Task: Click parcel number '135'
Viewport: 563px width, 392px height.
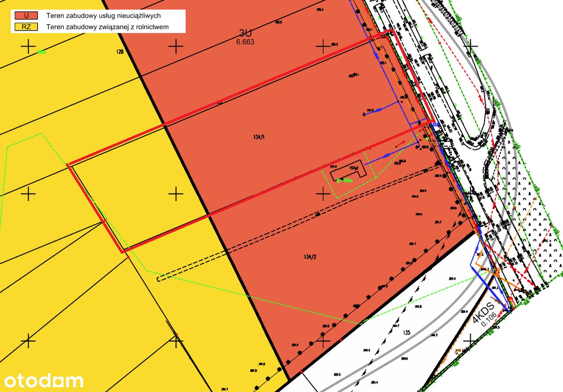Action: [406, 333]
